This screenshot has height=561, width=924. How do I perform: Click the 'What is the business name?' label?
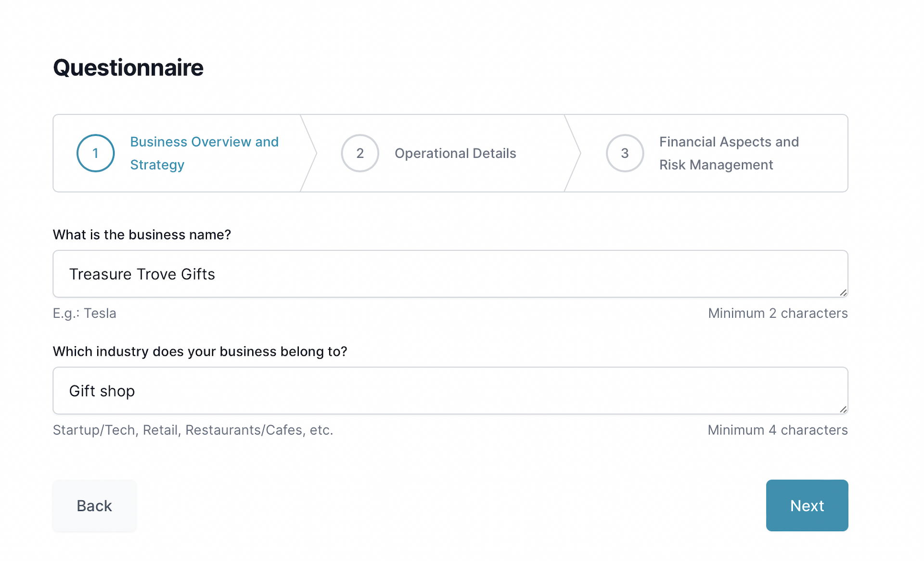point(142,235)
